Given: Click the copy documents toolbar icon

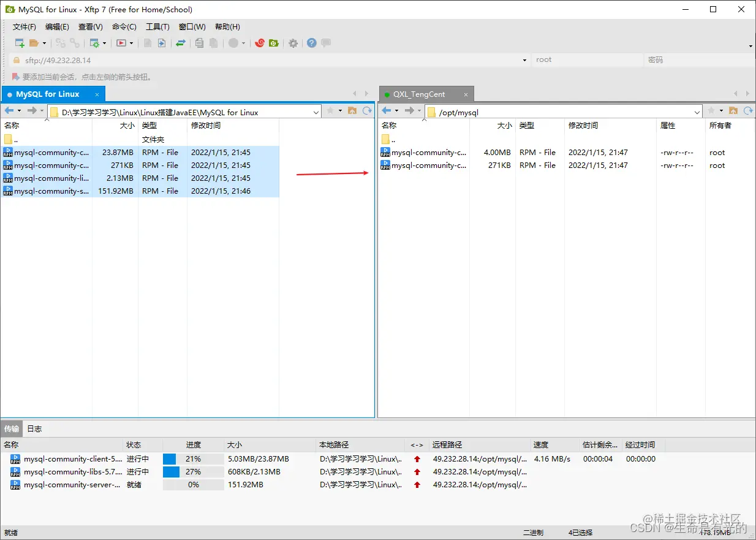Looking at the screenshot, I should [199, 43].
